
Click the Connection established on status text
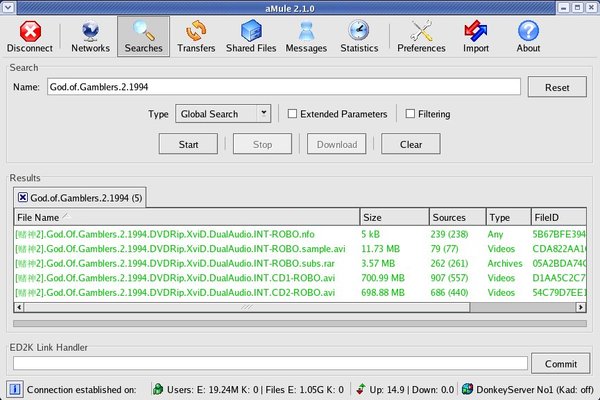coord(82,390)
